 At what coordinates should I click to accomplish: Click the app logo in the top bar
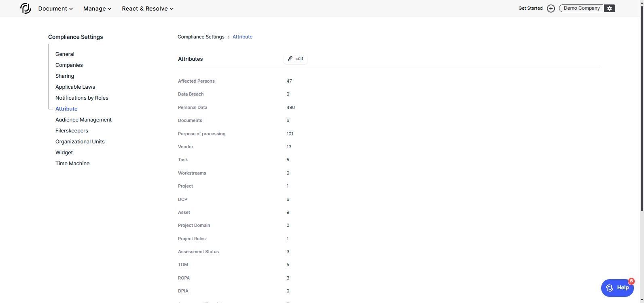click(x=25, y=8)
